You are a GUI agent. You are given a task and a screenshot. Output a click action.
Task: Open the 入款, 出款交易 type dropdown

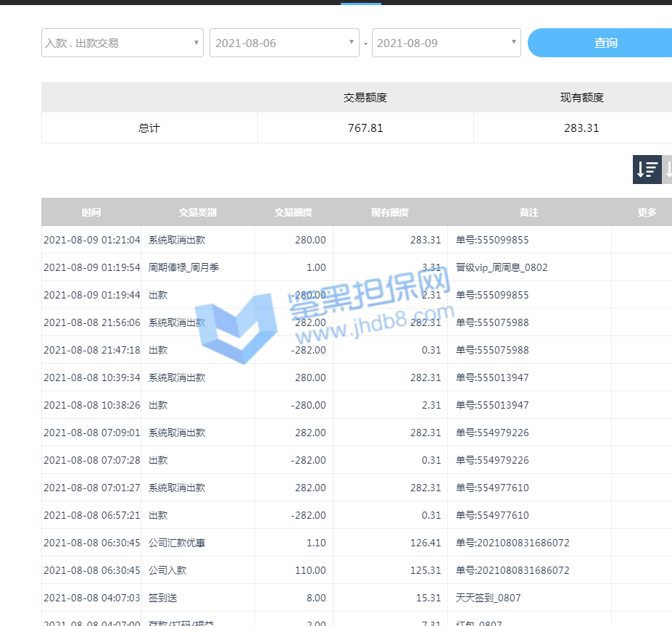click(123, 43)
